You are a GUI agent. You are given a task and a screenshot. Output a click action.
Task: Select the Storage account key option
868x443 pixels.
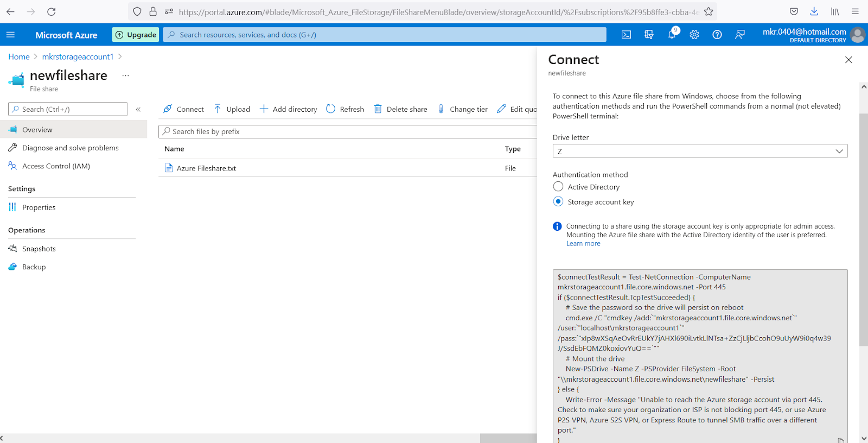558,201
